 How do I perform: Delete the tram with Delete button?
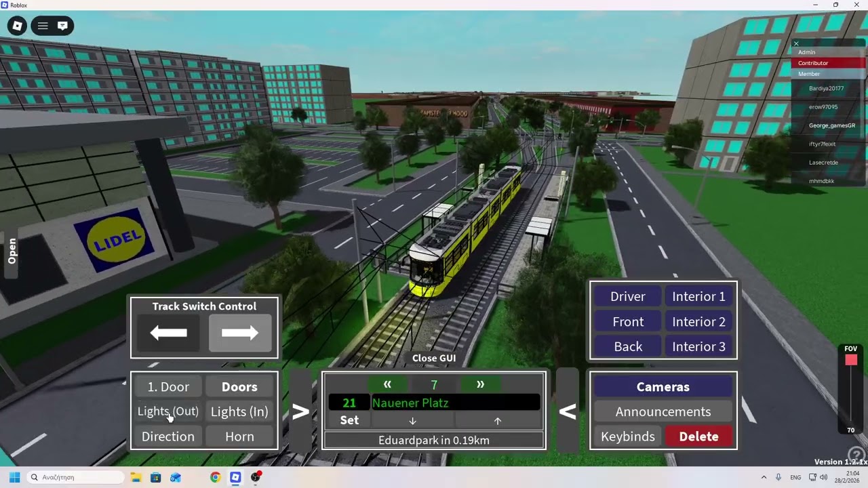click(x=698, y=436)
